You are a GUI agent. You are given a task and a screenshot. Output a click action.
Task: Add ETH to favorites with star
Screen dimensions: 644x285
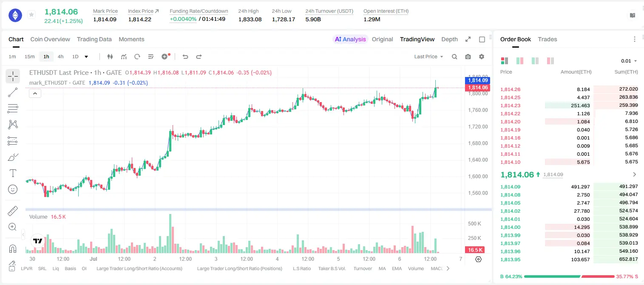(x=31, y=15)
